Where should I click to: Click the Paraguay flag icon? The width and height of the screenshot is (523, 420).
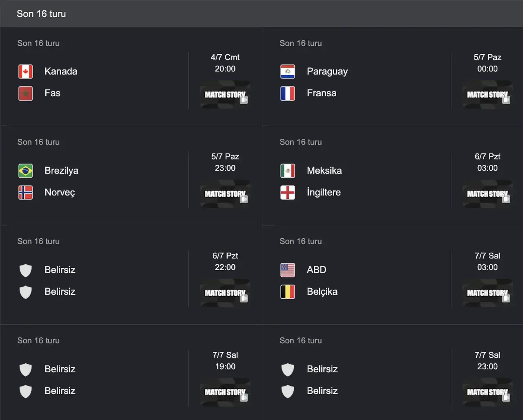[x=288, y=71]
